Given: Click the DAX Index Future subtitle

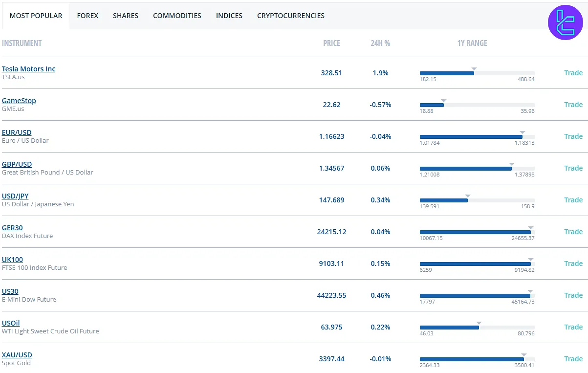Looking at the screenshot, I should [x=27, y=236].
